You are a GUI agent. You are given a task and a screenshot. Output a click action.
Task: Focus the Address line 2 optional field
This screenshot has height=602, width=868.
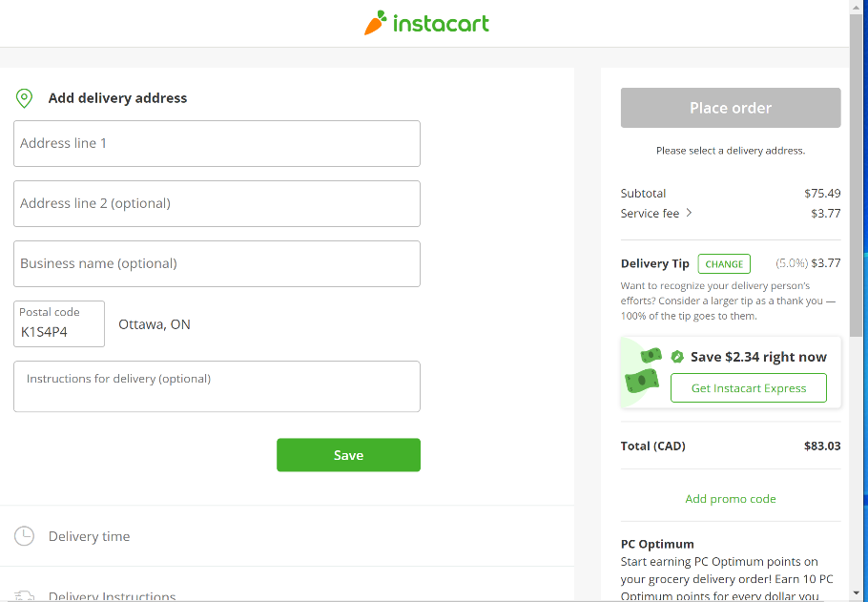pyautogui.click(x=217, y=204)
